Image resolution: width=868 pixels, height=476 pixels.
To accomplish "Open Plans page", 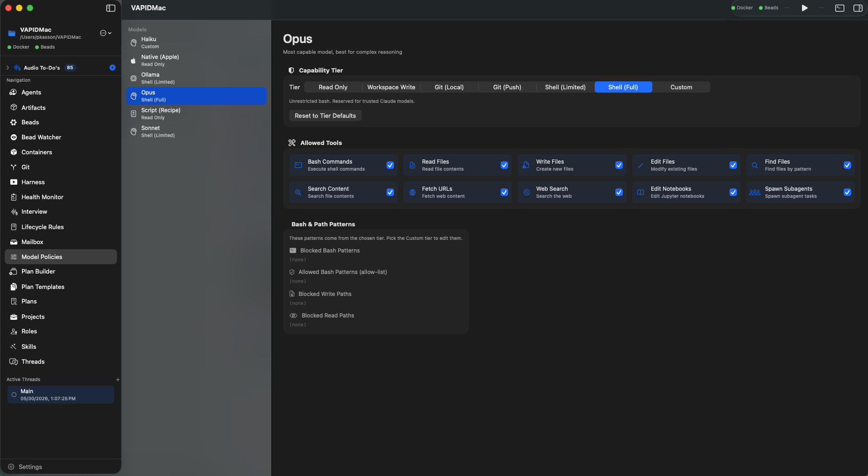I will tap(61, 302).
